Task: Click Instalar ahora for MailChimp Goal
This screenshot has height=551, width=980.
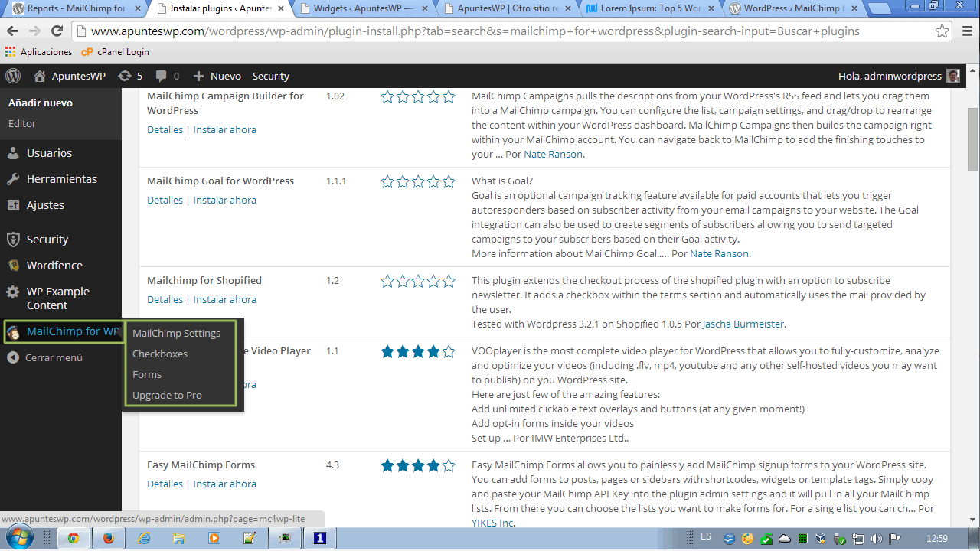Action: point(224,200)
